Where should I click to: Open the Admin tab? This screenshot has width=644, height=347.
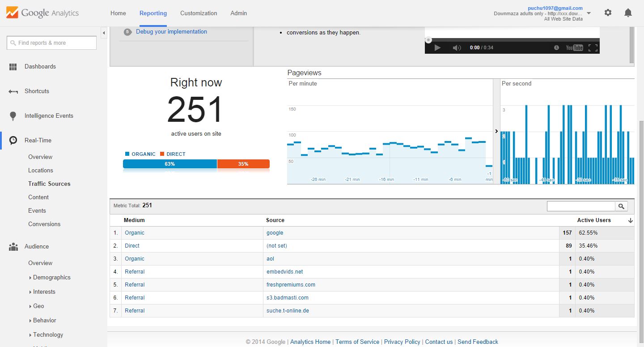[239, 13]
